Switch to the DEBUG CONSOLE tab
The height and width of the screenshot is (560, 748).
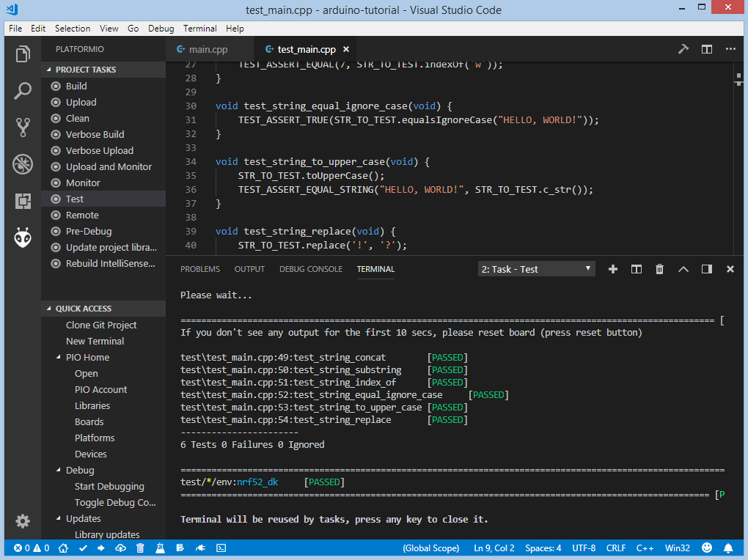[310, 269]
